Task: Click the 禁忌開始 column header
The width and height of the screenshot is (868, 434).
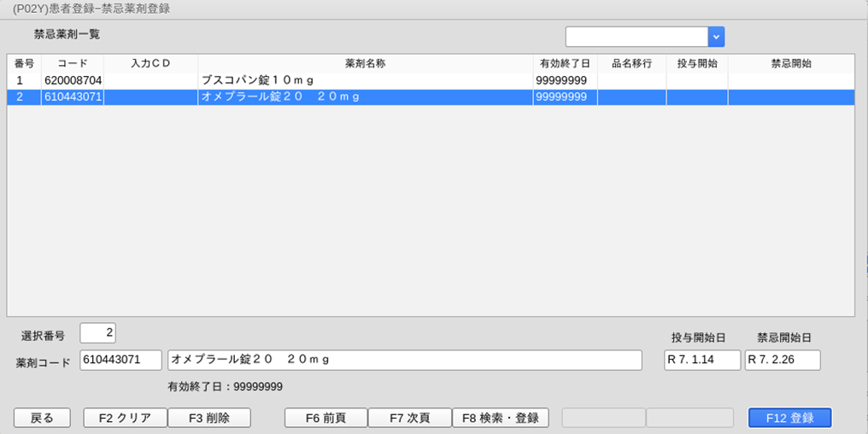Action: pos(790,63)
